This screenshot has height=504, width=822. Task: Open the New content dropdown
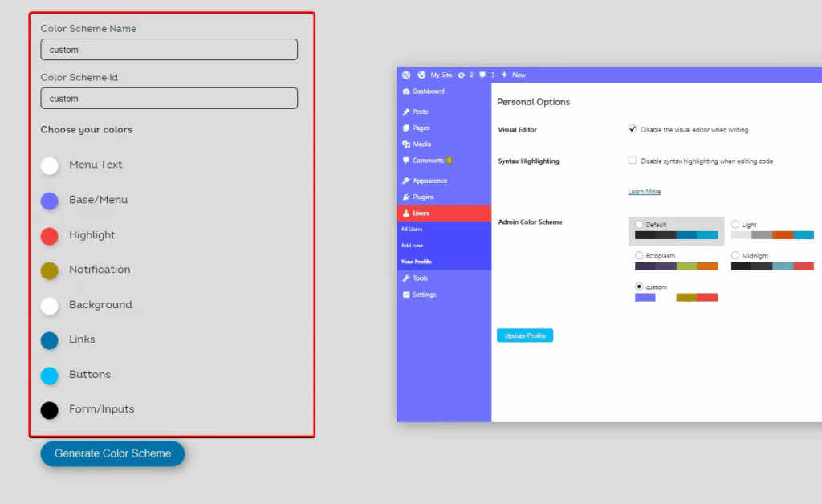click(x=512, y=75)
